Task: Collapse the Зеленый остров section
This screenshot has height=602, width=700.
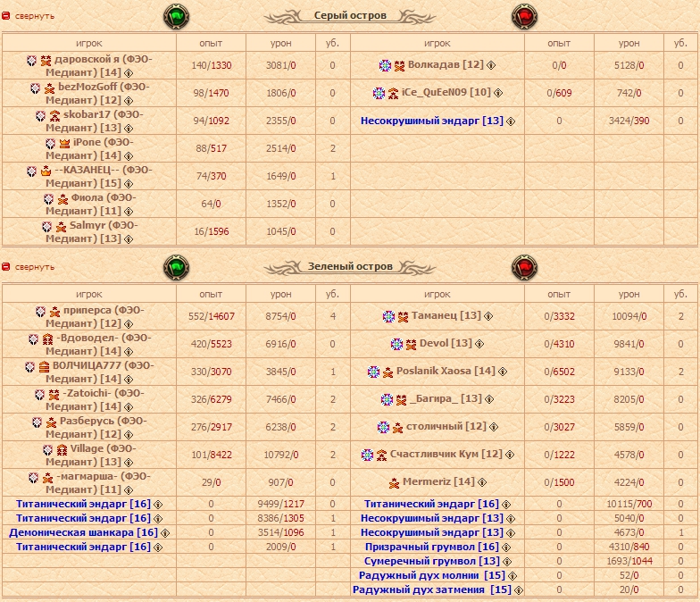Action: [33, 266]
